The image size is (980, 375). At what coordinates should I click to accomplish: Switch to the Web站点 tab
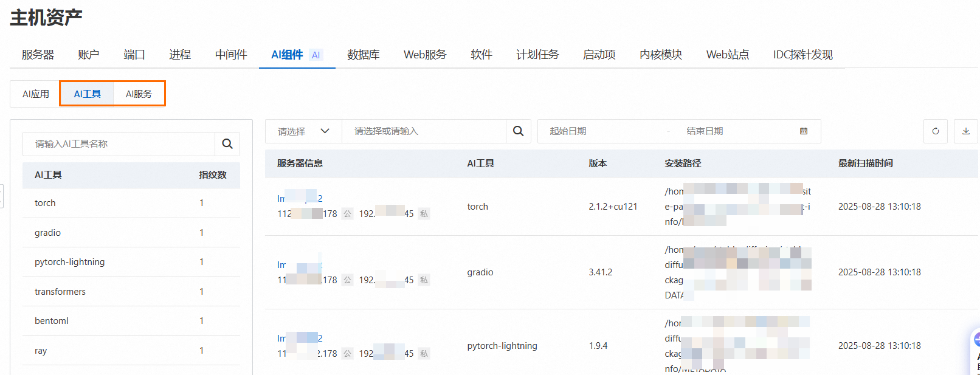coord(728,55)
